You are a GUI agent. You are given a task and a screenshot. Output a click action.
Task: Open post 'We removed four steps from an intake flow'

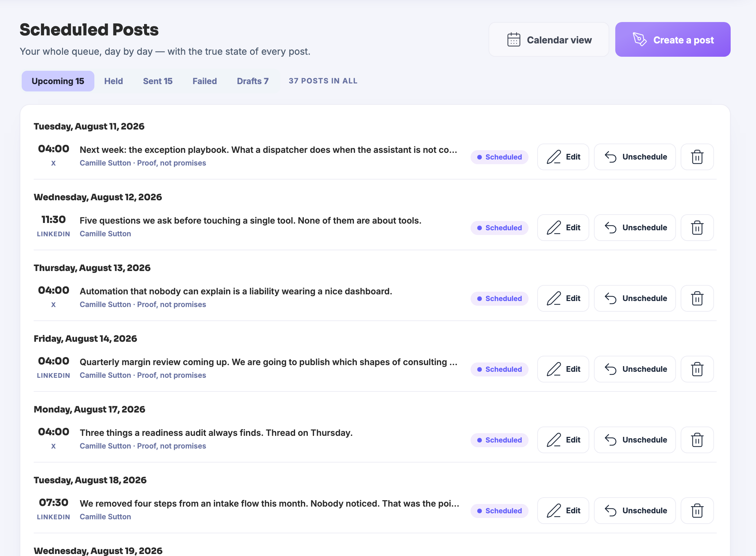(x=269, y=504)
